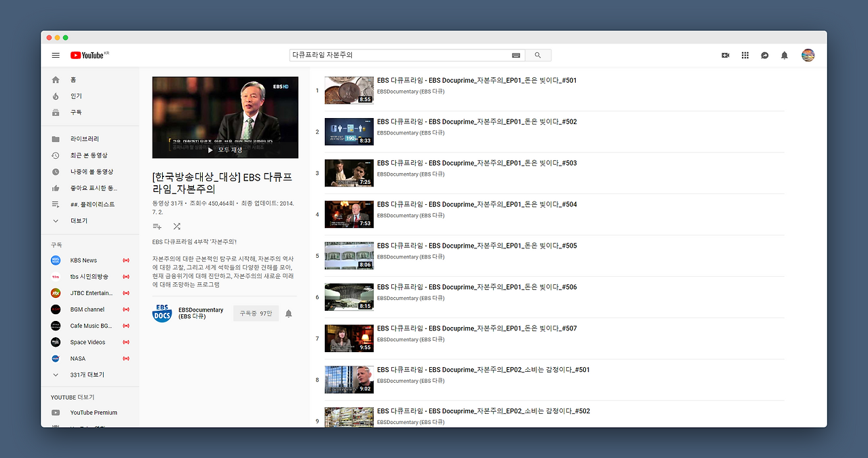Open video title EP02_소비는 감정이다_#501
868x458 pixels.
(484, 370)
